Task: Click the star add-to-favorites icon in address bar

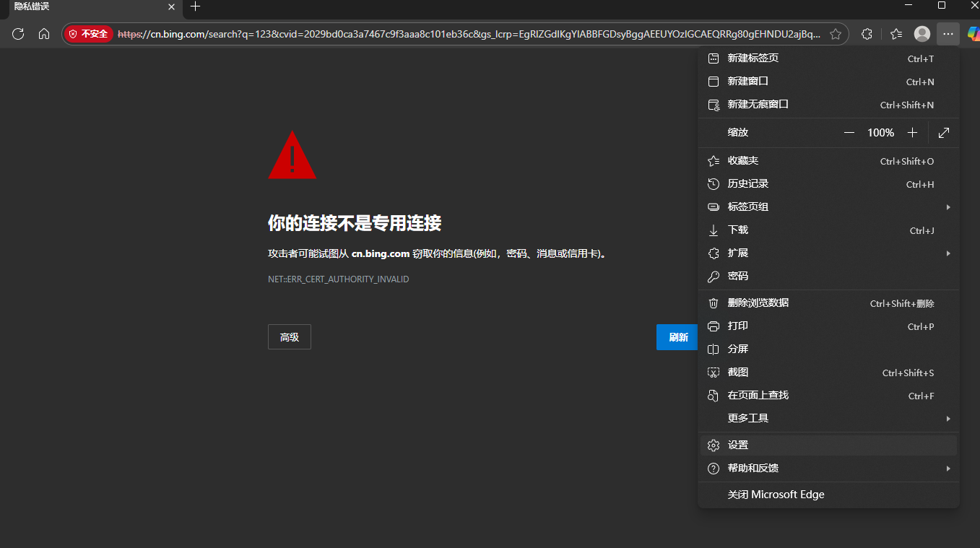Action: (x=836, y=34)
